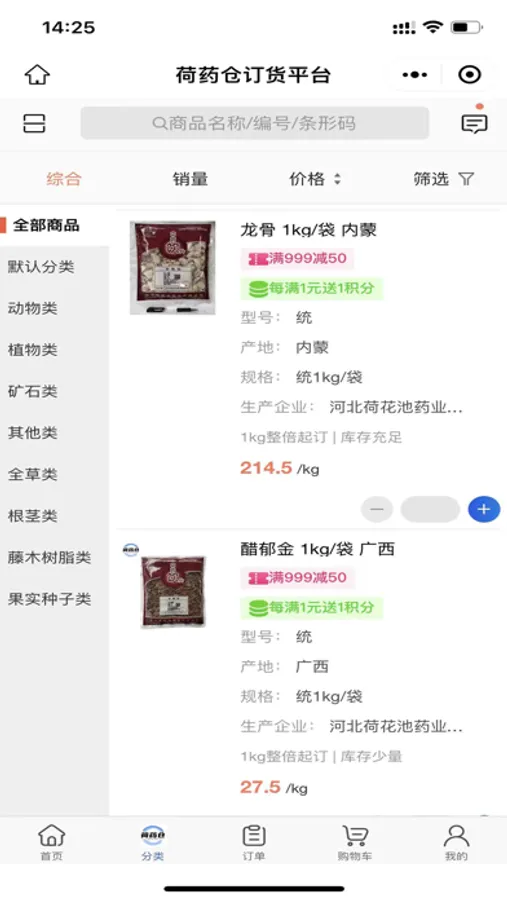Open the 醋郁金 product thumbnail
Viewport: 507px width, 900px height.
pyautogui.click(x=173, y=592)
